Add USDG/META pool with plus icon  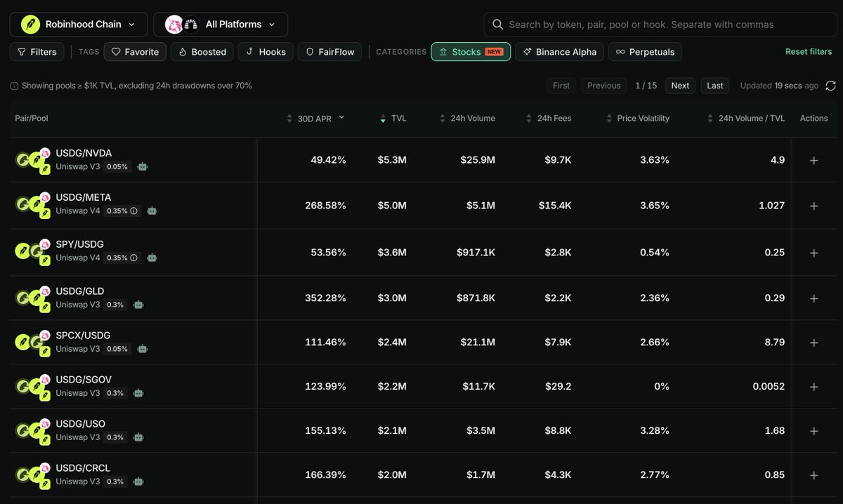(814, 206)
